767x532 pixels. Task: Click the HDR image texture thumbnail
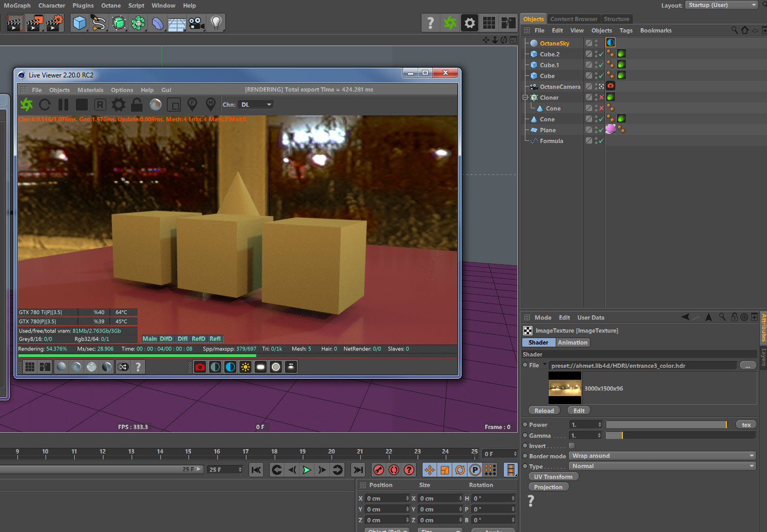[565, 388]
